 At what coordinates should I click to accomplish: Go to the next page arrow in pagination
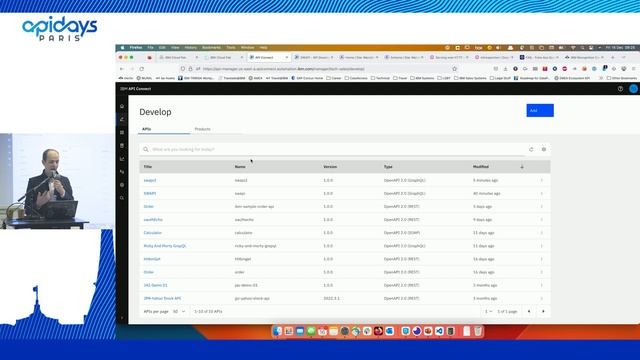click(543, 311)
